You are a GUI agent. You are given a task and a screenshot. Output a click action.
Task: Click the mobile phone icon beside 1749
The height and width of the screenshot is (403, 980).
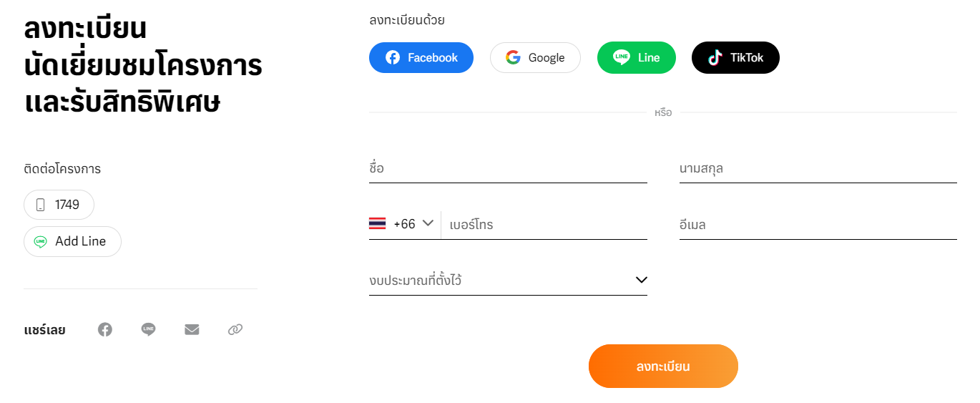point(41,205)
